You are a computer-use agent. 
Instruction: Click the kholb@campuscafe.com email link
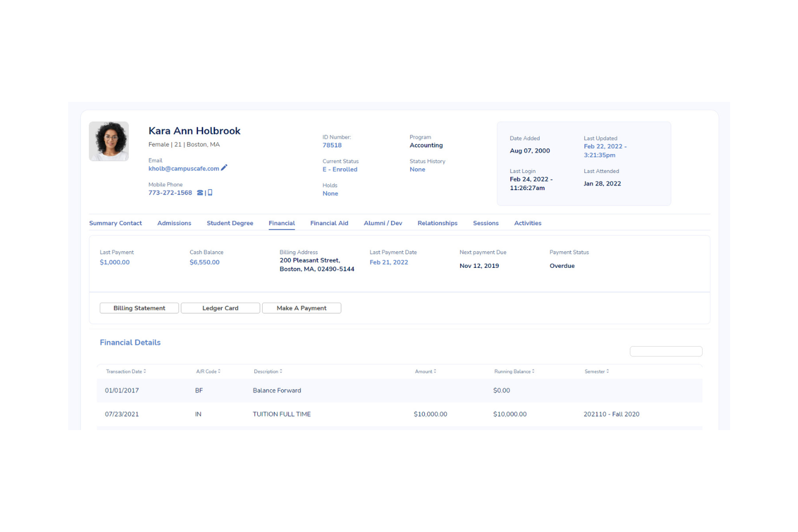(x=184, y=169)
